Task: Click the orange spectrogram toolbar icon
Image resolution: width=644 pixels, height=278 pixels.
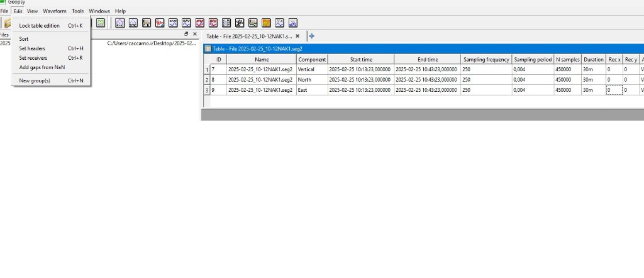Action: tap(266, 23)
